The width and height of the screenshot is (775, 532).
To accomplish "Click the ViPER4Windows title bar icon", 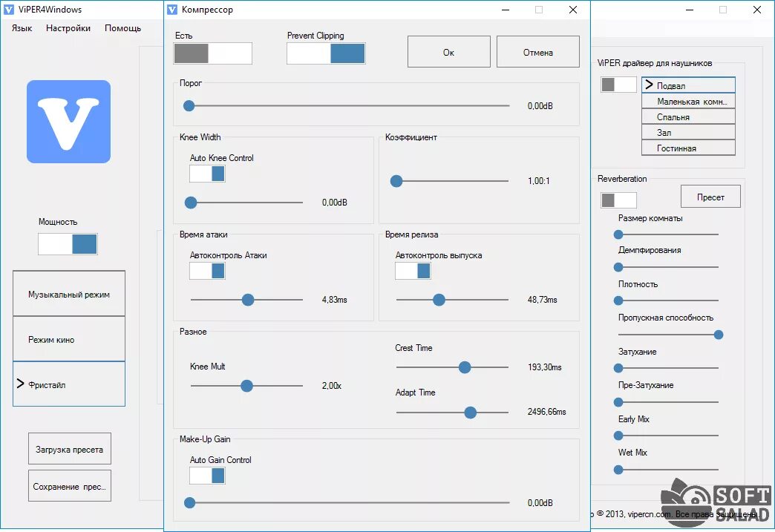I will click(x=8, y=10).
